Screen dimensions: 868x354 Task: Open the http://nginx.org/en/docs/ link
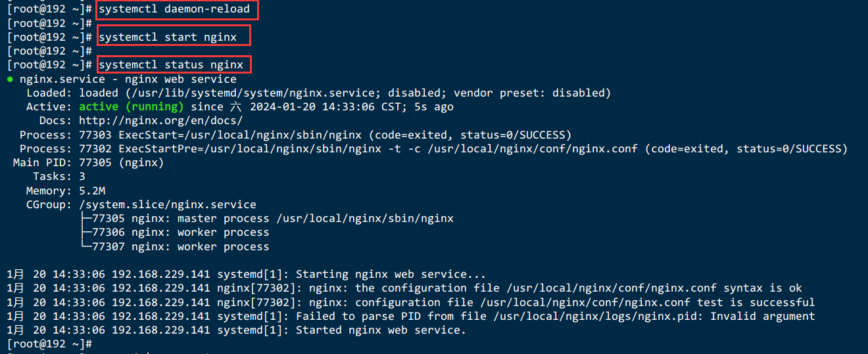pyautogui.click(x=161, y=121)
